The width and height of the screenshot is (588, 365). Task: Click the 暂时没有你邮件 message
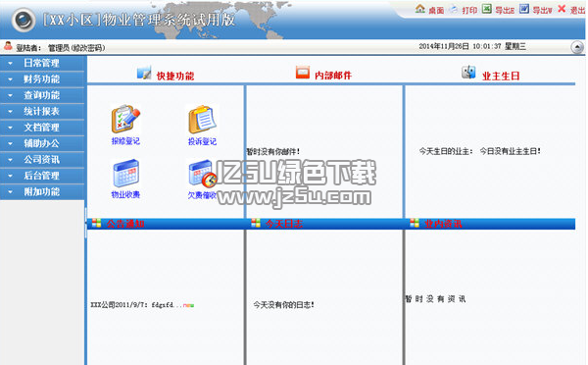point(273,152)
